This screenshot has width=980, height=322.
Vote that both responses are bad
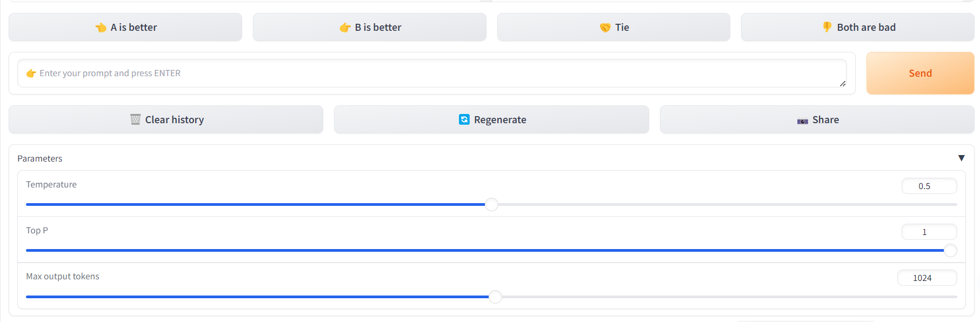(857, 28)
